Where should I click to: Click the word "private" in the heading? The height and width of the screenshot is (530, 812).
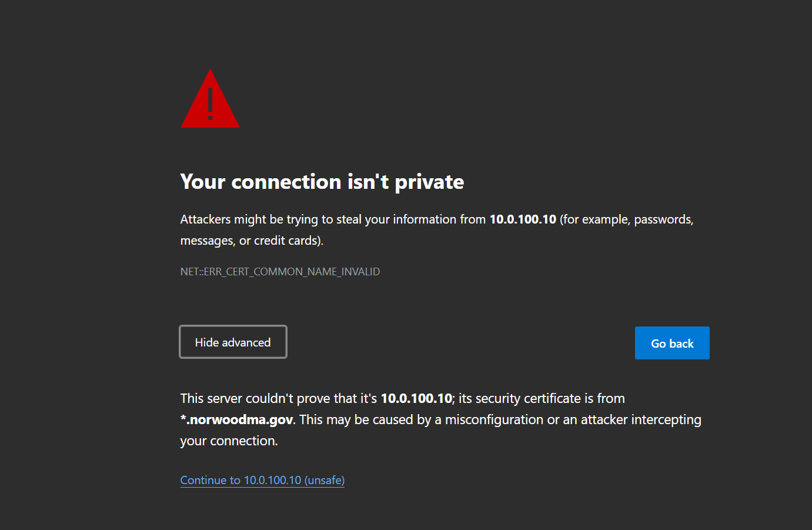click(x=429, y=182)
